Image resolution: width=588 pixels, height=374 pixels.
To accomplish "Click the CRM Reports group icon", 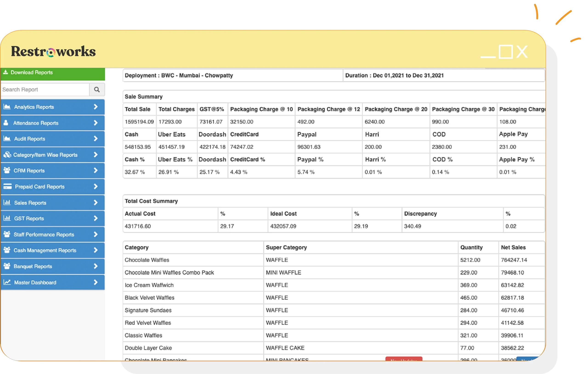I will coord(7,170).
